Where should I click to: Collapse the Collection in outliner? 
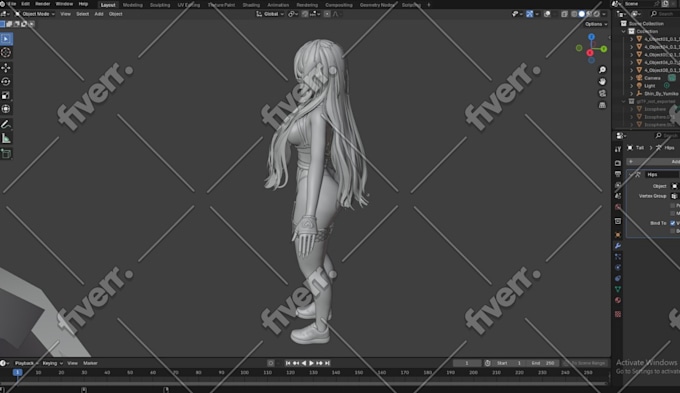coord(624,31)
